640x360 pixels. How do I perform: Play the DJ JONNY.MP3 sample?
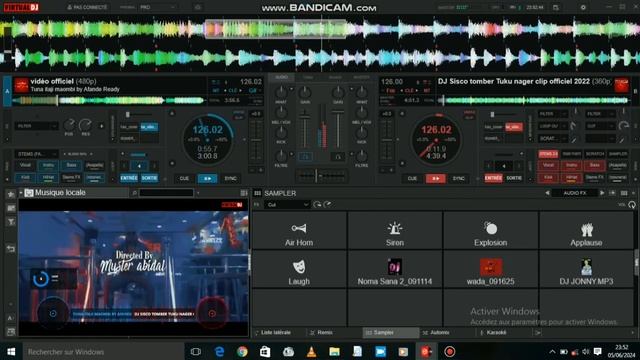[586, 269]
